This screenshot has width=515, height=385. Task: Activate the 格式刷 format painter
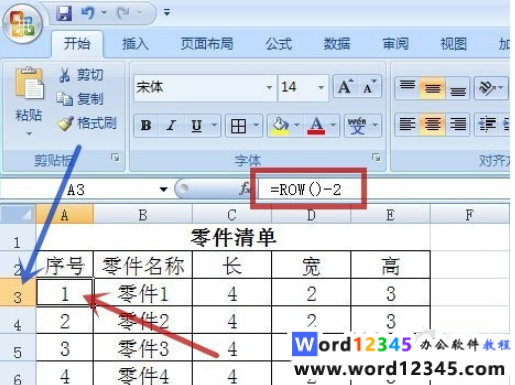pyautogui.click(x=87, y=123)
